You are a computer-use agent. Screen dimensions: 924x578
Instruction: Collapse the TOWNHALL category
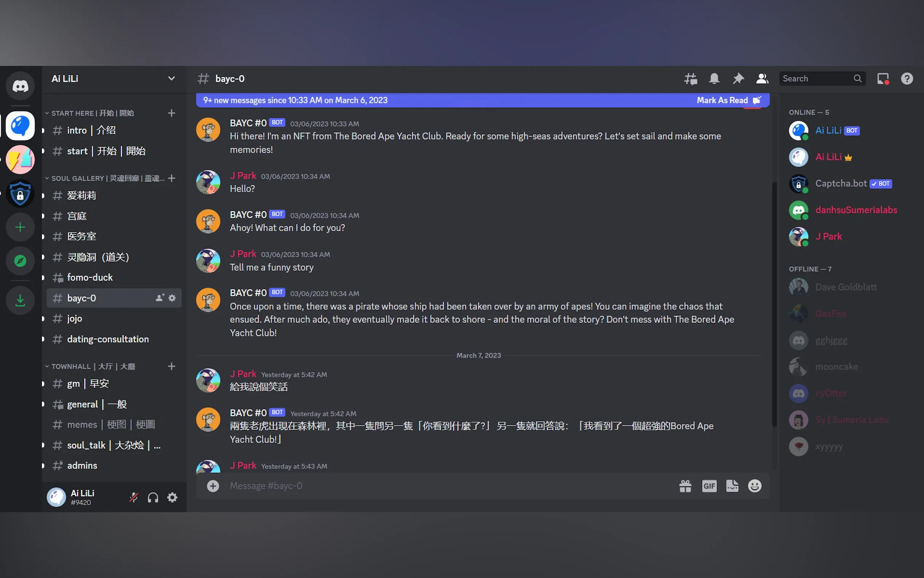90,367
